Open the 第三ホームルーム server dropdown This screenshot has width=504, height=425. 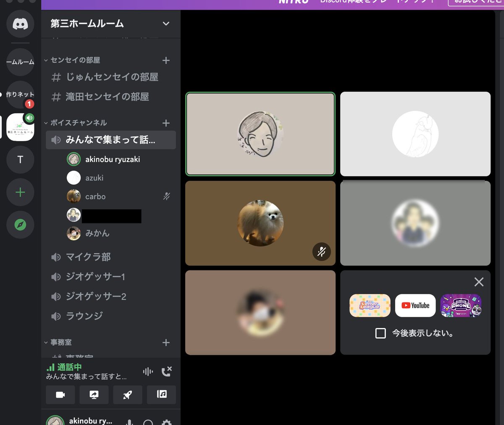click(165, 24)
